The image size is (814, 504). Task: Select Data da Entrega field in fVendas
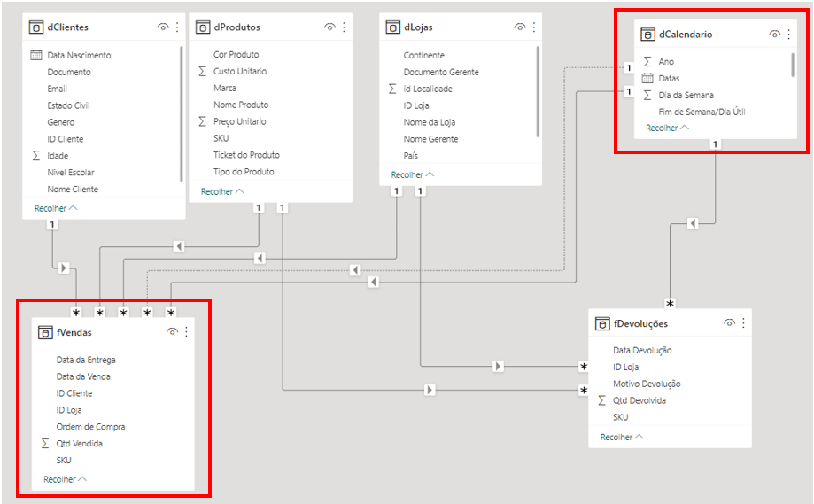coord(86,360)
